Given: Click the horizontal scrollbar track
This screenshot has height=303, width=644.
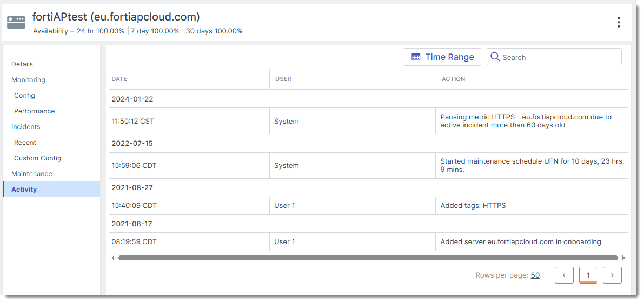Looking at the screenshot, I should pyautogui.click(x=368, y=258).
